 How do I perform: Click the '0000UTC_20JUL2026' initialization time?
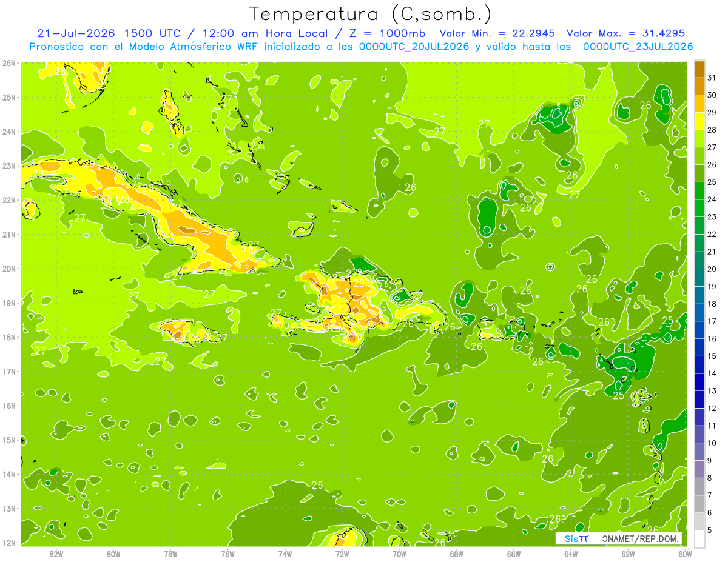point(413,47)
